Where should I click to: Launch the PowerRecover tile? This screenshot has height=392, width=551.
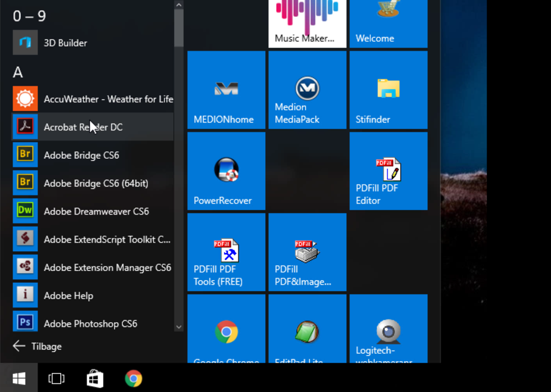pos(227,171)
